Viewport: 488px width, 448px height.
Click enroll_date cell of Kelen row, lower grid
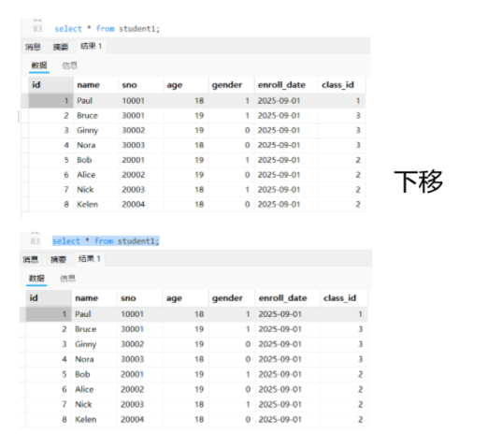click(x=288, y=420)
